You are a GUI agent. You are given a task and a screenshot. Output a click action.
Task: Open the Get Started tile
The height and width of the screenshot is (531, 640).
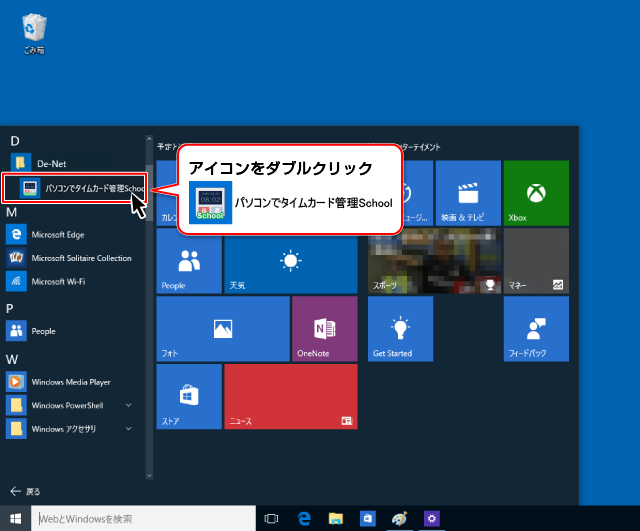[x=400, y=329]
